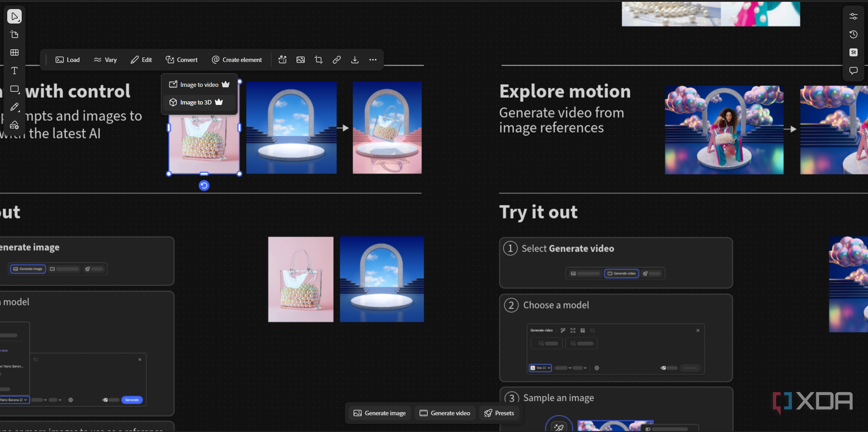Viewport: 868px width, 432px height.
Task: Choose the artboard tool in left toolbar
Action: coord(14,35)
